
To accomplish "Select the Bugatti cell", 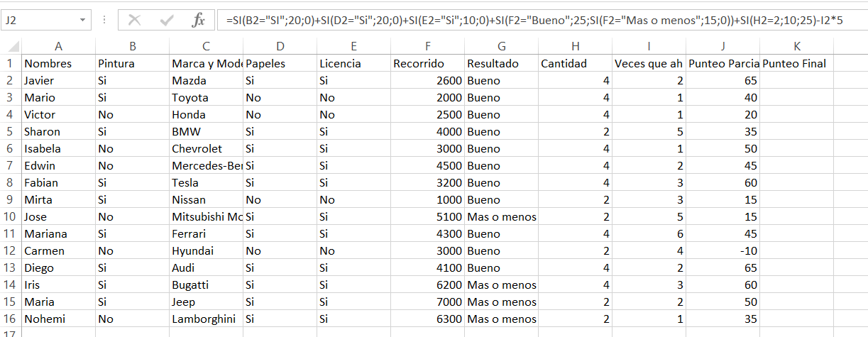I will (x=206, y=284).
